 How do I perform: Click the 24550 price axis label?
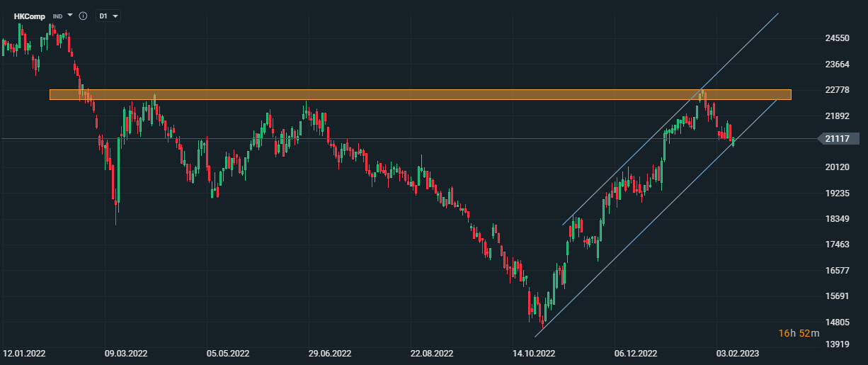coord(837,38)
